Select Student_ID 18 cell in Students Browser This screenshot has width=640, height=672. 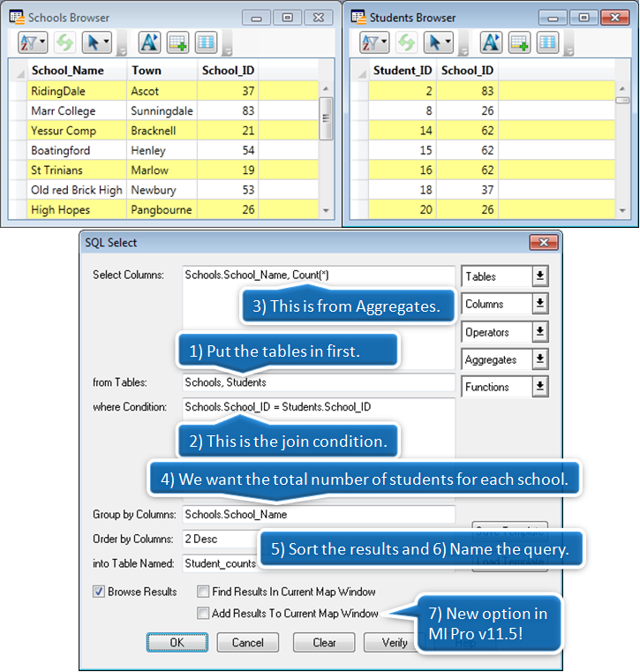tap(403, 190)
